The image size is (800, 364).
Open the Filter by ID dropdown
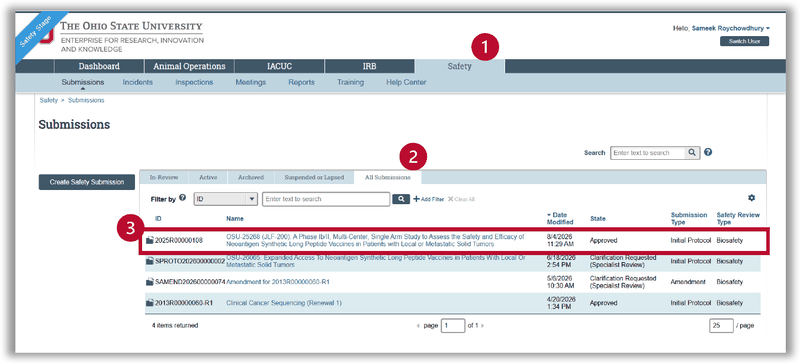tap(226, 199)
